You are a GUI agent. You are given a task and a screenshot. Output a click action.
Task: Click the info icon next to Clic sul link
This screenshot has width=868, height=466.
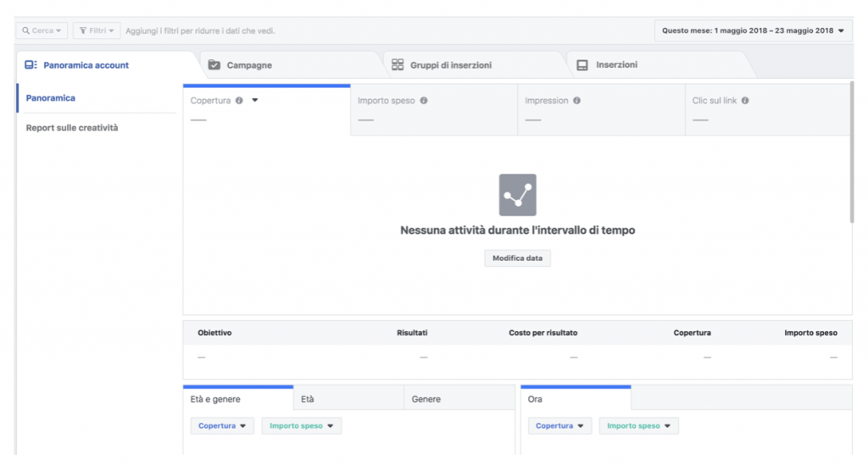point(745,100)
